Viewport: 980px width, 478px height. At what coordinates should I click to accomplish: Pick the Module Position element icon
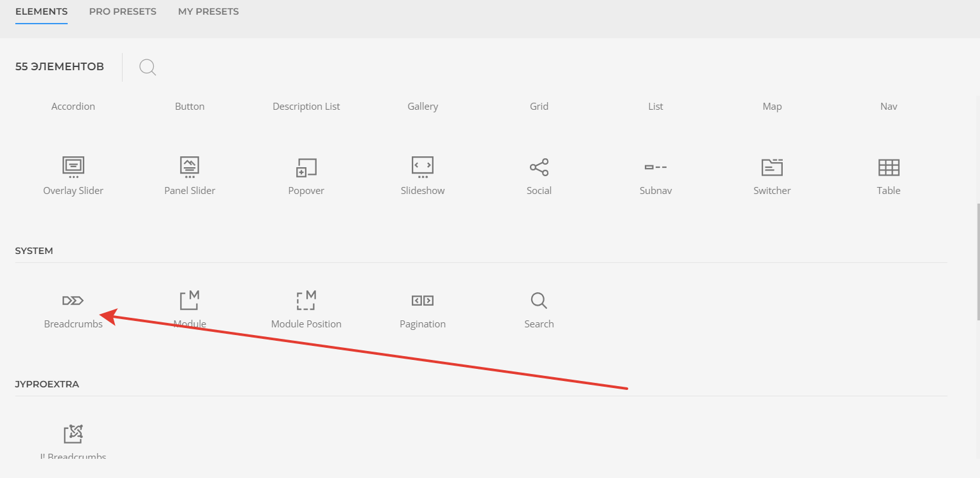click(306, 301)
